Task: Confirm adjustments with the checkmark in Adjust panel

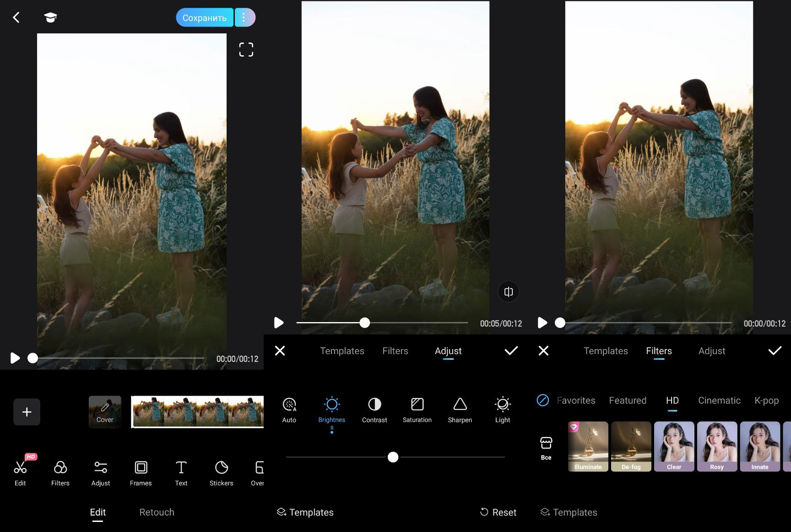Action: (511, 351)
